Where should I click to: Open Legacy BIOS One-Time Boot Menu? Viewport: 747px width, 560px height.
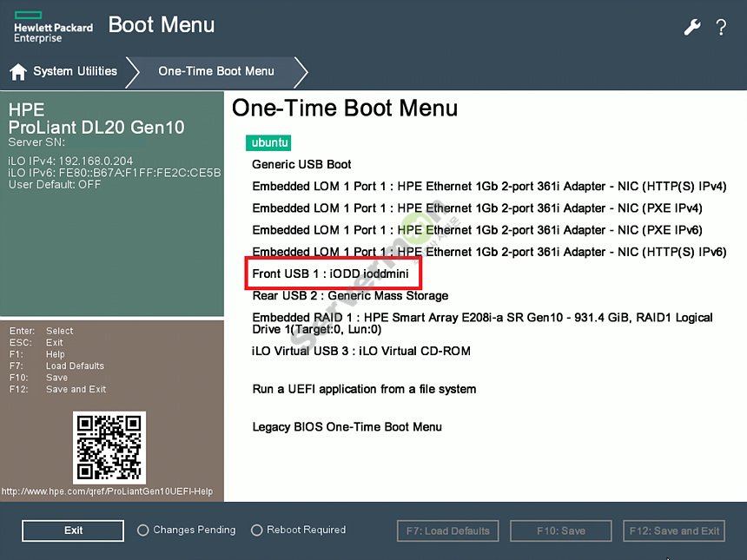(347, 426)
